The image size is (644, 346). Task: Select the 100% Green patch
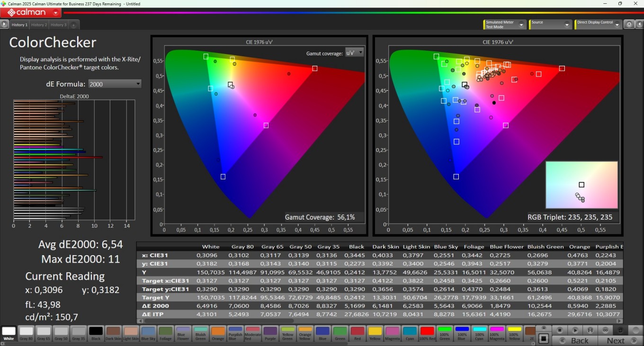pyautogui.click(x=445, y=333)
